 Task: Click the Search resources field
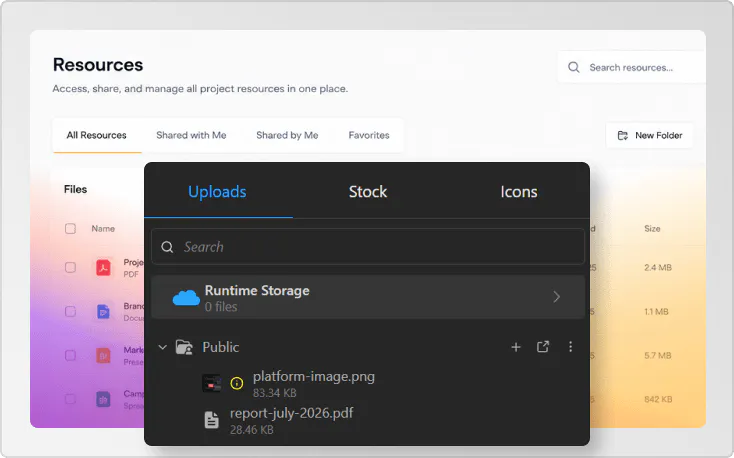(x=631, y=67)
